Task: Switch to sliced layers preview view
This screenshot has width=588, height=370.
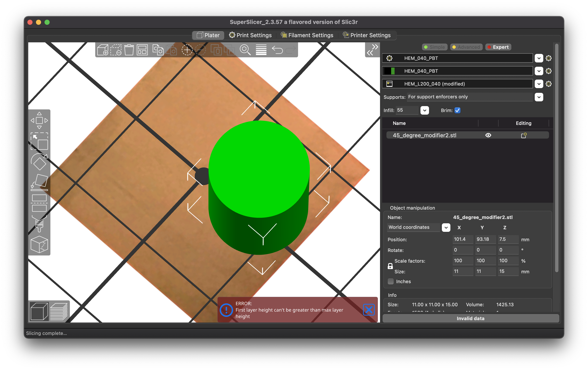Action: coord(59,311)
